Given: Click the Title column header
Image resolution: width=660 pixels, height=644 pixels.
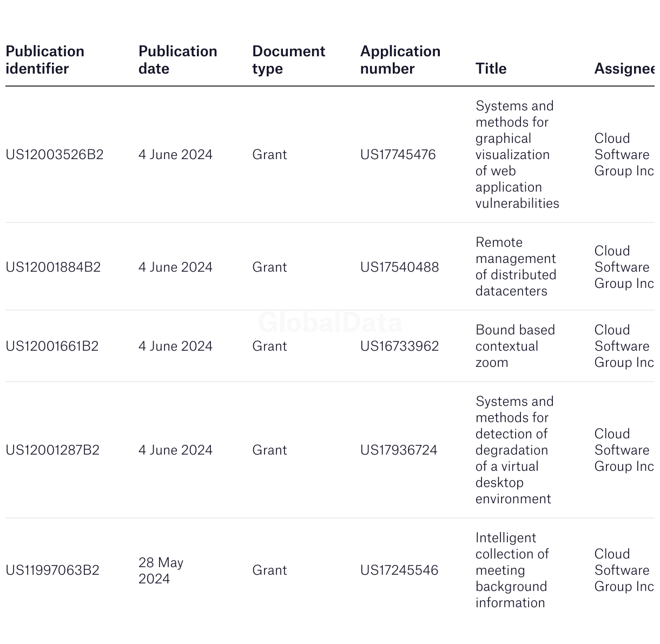Looking at the screenshot, I should [x=491, y=69].
